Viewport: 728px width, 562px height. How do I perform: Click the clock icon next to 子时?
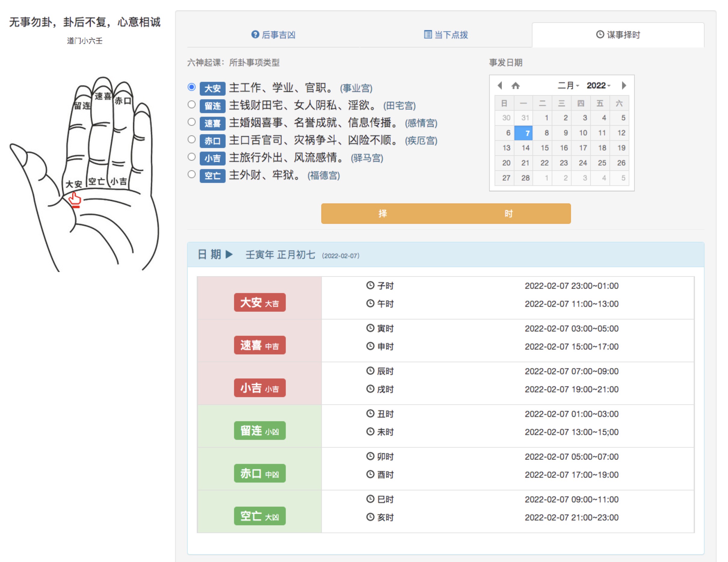coord(370,285)
